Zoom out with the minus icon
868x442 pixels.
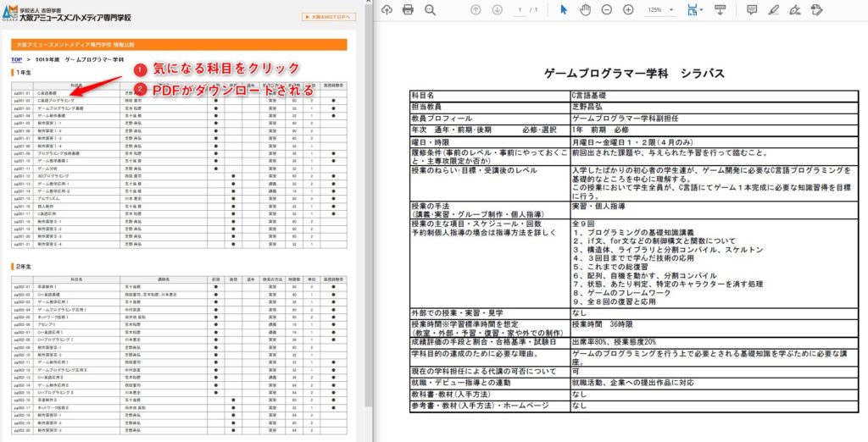point(607,9)
